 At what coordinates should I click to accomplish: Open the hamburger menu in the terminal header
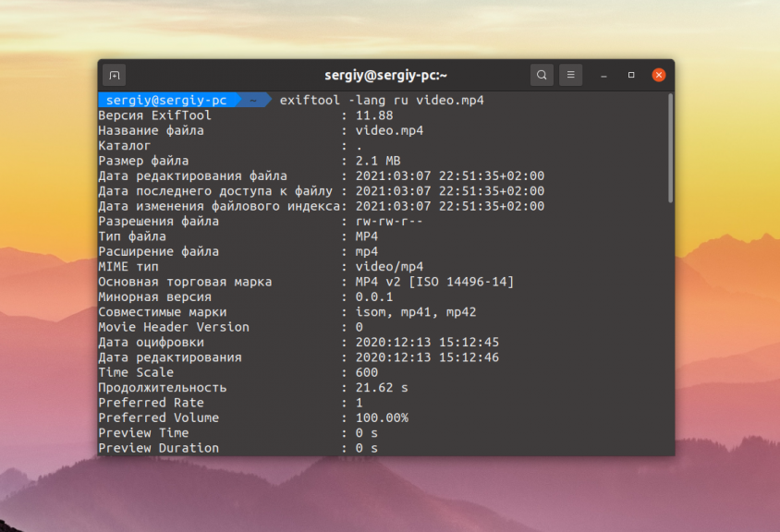point(570,75)
